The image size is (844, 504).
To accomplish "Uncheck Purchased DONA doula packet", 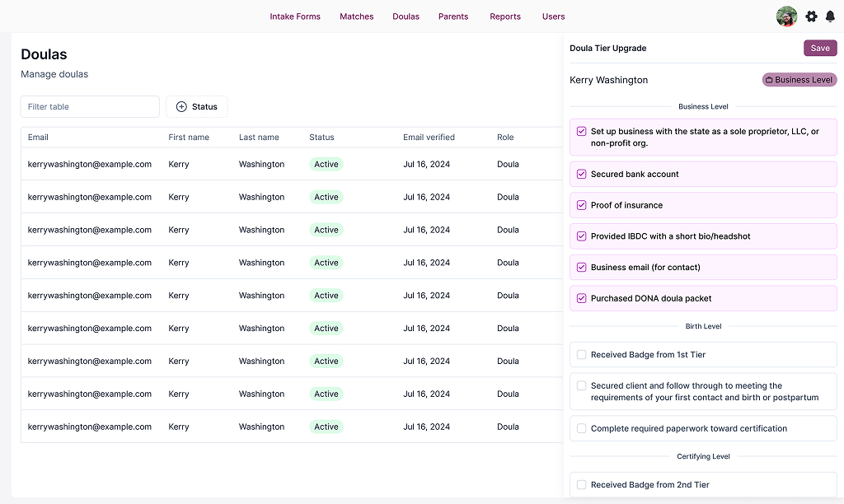I will click(582, 298).
